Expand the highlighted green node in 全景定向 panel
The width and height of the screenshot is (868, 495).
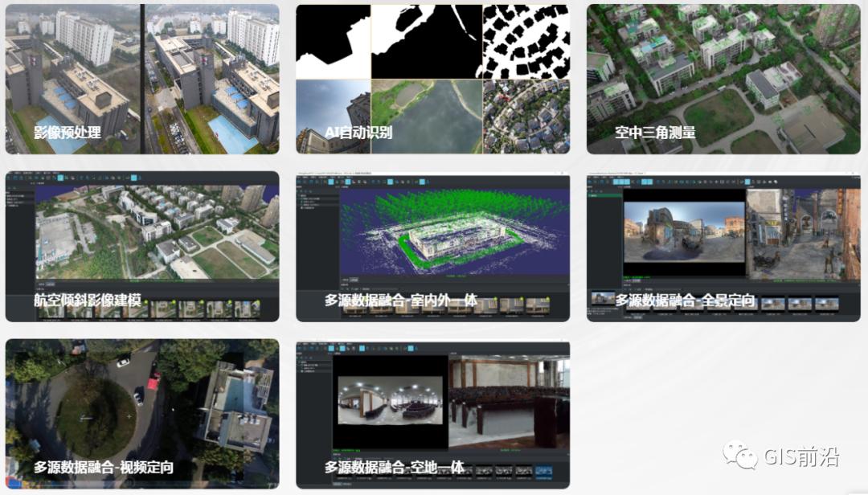[x=589, y=195]
